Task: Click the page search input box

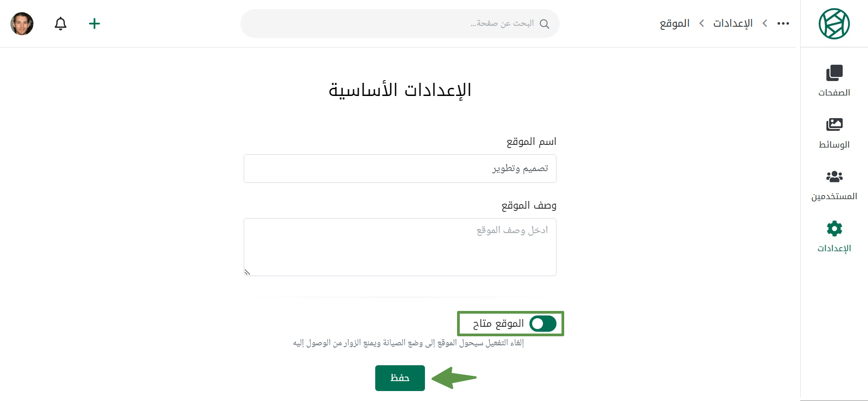Action: [400, 24]
